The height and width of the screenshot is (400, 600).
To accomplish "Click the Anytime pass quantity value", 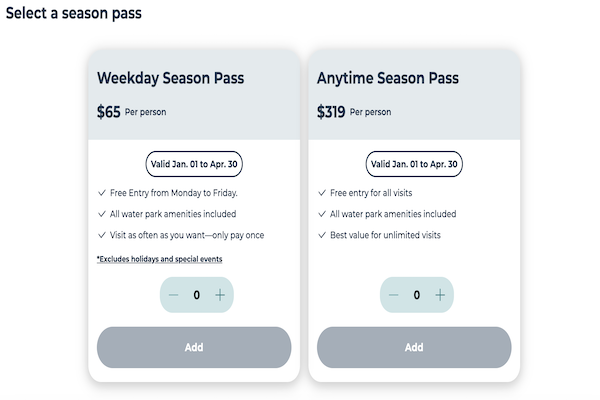I will point(416,295).
